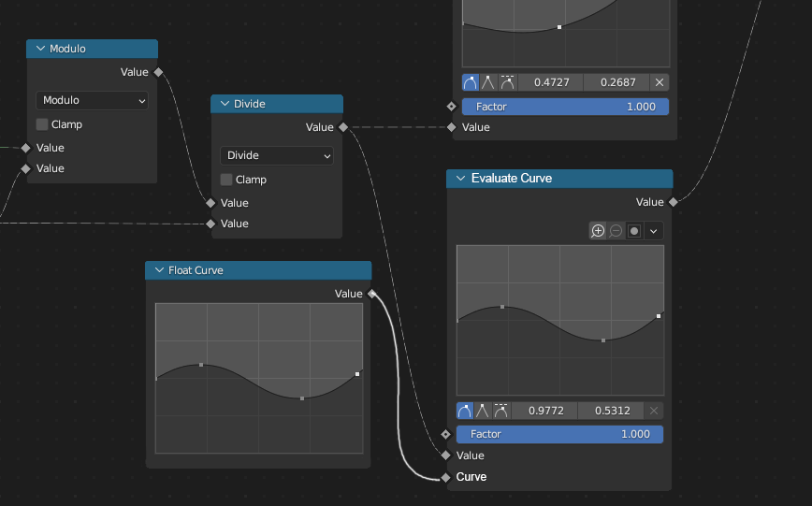
Task: Select rightmost control point in Evaluate Curve
Action: (659, 316)
